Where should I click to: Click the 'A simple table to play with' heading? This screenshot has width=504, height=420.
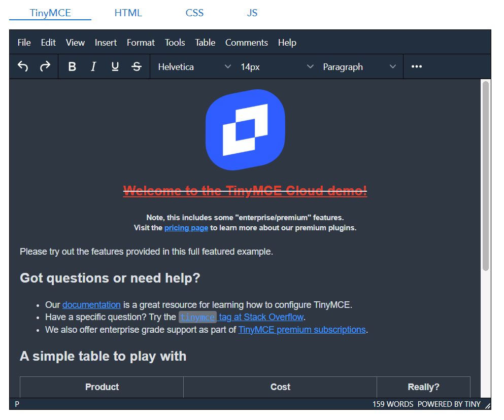[103, 357]
